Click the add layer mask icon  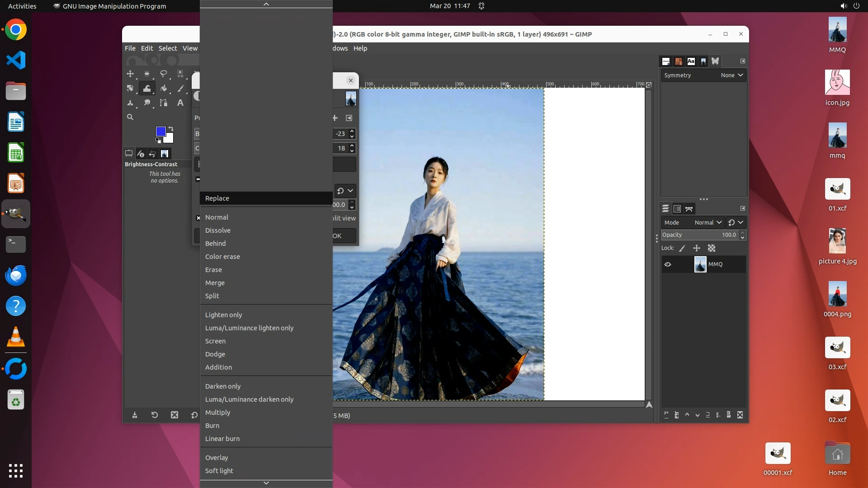[728, 415]
